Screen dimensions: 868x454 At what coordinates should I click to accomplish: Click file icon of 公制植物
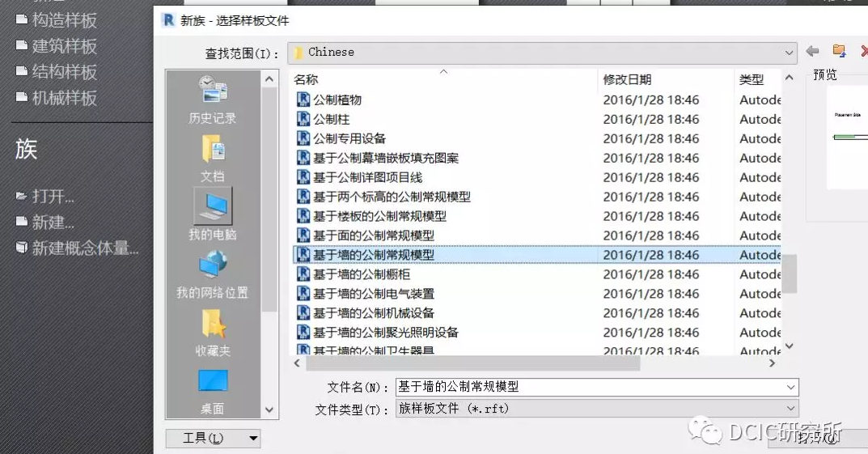pyautogui.click(x=303, y=100)
